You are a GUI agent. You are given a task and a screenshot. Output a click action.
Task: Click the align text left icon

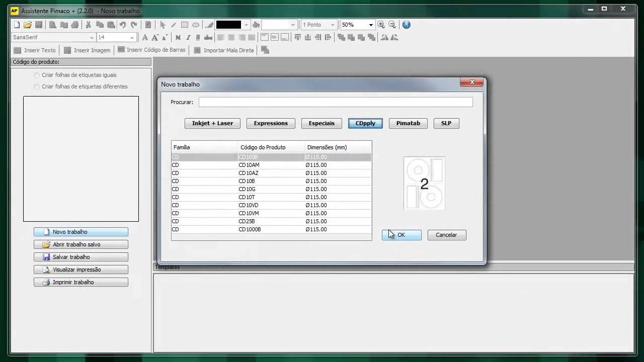220,37
